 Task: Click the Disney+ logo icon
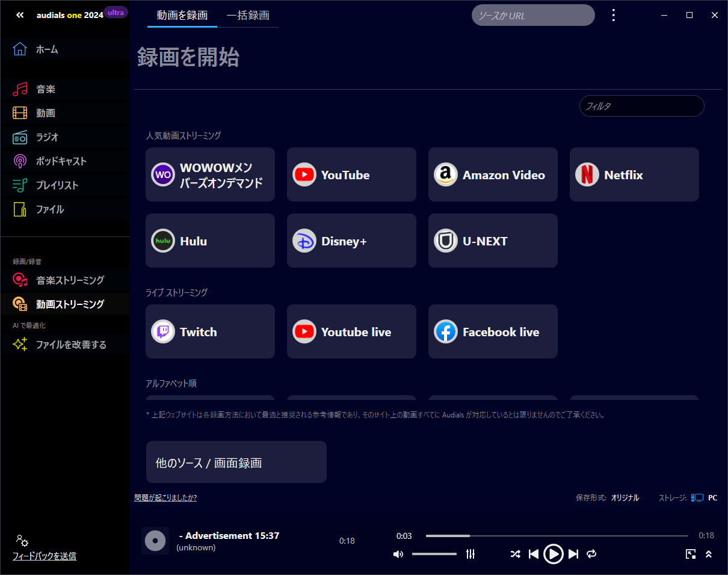tap(304, 241)
